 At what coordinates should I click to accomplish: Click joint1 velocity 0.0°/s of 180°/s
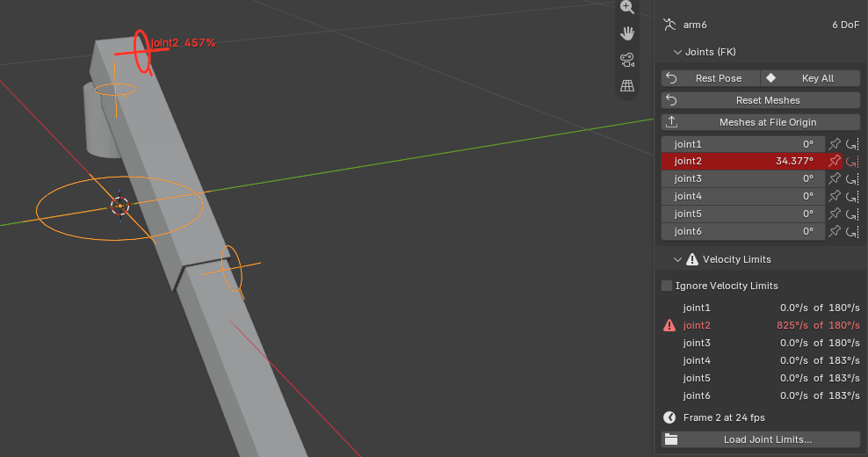coord(820,308)
